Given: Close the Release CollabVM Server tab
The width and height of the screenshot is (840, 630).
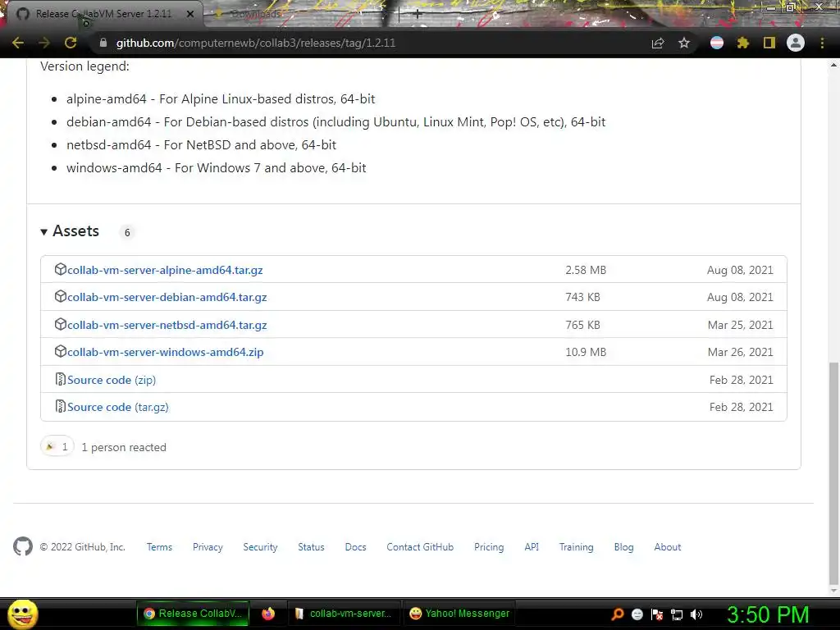Looking at the screenshot, I should coord(190,14).
